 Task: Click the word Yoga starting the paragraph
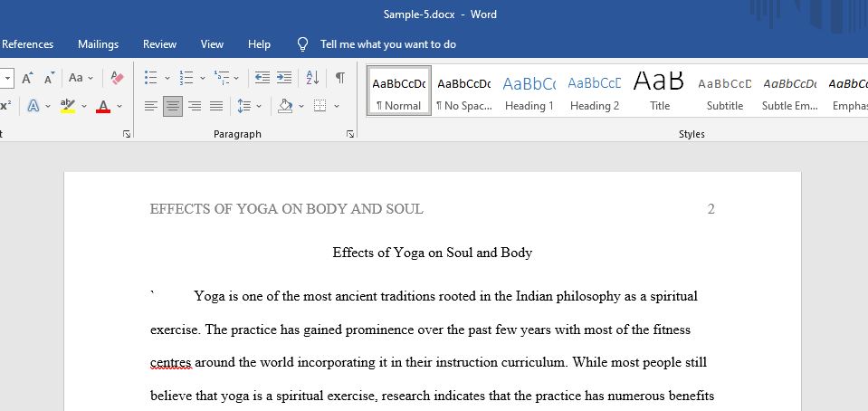point(209,297)
